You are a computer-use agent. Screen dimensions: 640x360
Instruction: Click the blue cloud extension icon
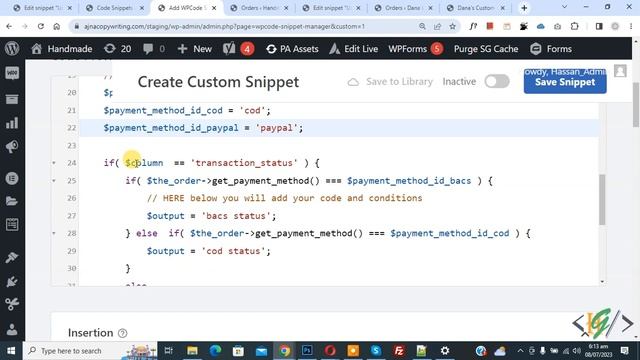click(541, 27)
